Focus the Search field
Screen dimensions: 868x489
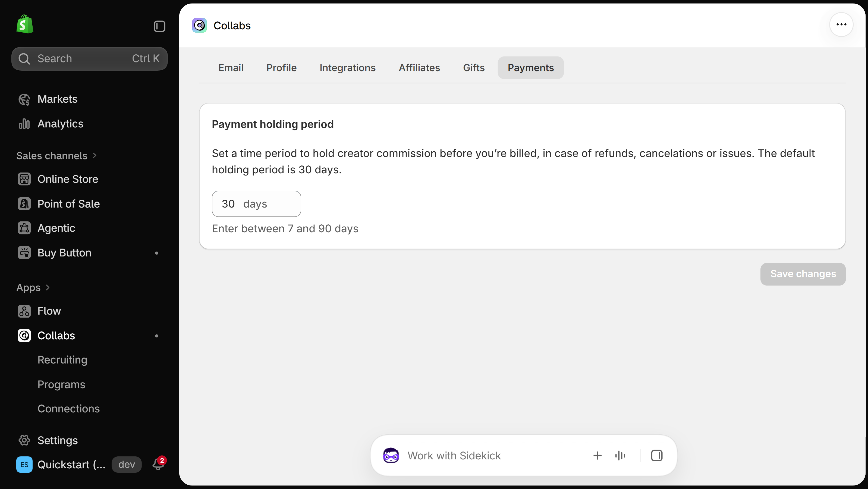[x=90, y=59]
